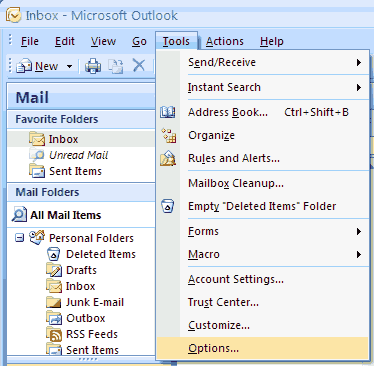
Task: Open the Help menu
Action: 272,41
